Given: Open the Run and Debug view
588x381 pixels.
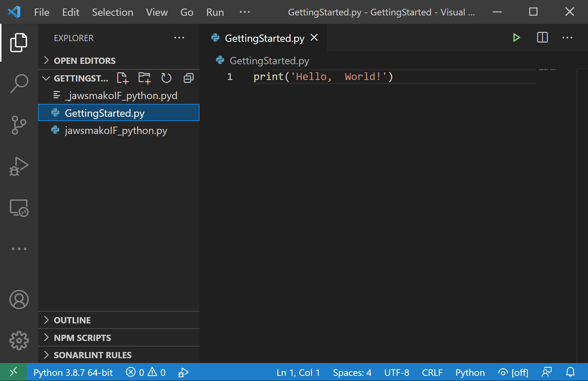Looking at the screenshot, I should (x=19, y=167).
